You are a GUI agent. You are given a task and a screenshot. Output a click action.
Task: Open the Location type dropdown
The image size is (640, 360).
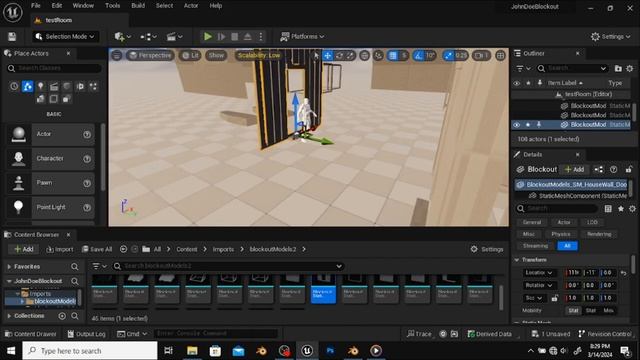tap(539, 273)
